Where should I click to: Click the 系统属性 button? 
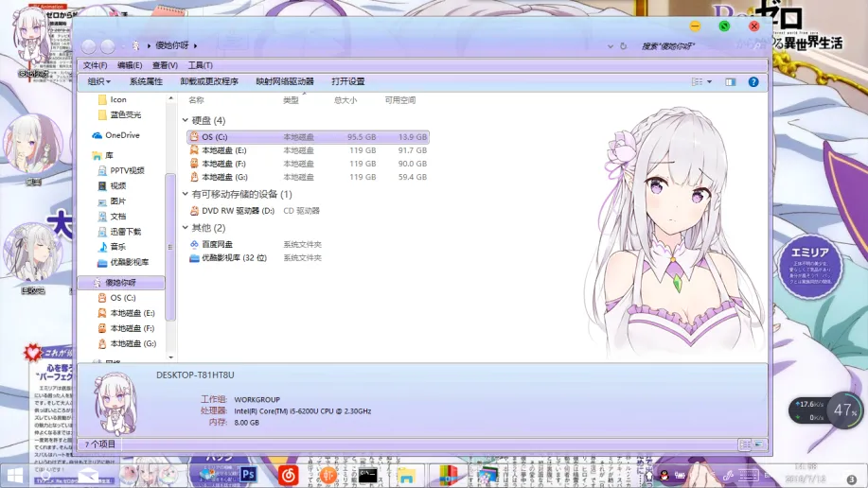click(x=146, y=82)
